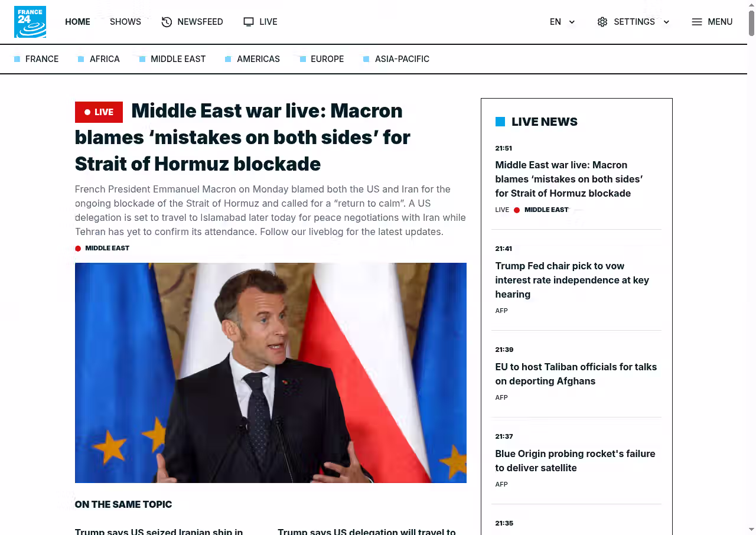Open the hamburger Menu icon

point(697,22)
